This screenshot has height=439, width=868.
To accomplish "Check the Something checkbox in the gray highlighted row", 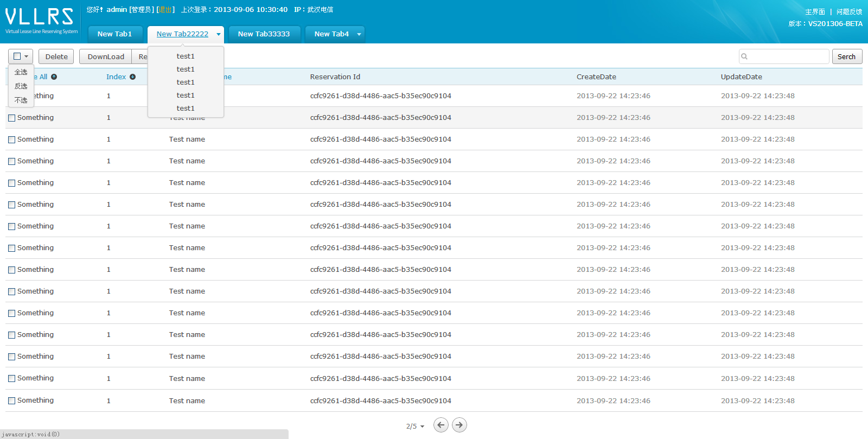I will [x=11, y=118].
